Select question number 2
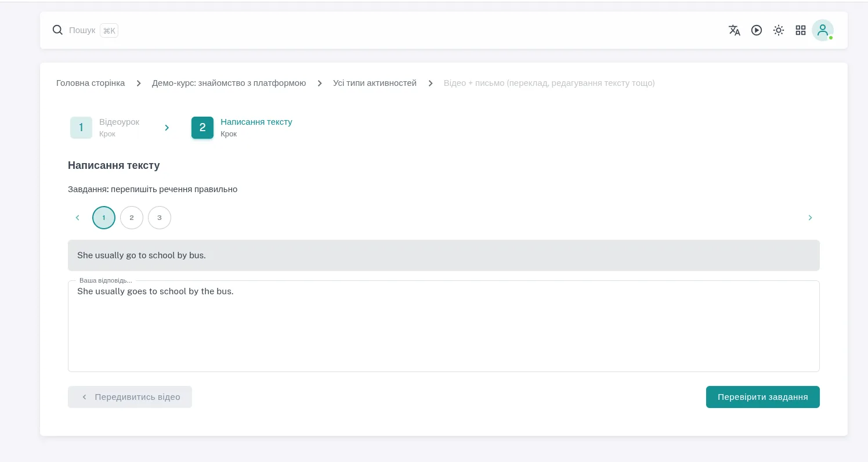Screen dimensions: 868x462 point(132,218)
